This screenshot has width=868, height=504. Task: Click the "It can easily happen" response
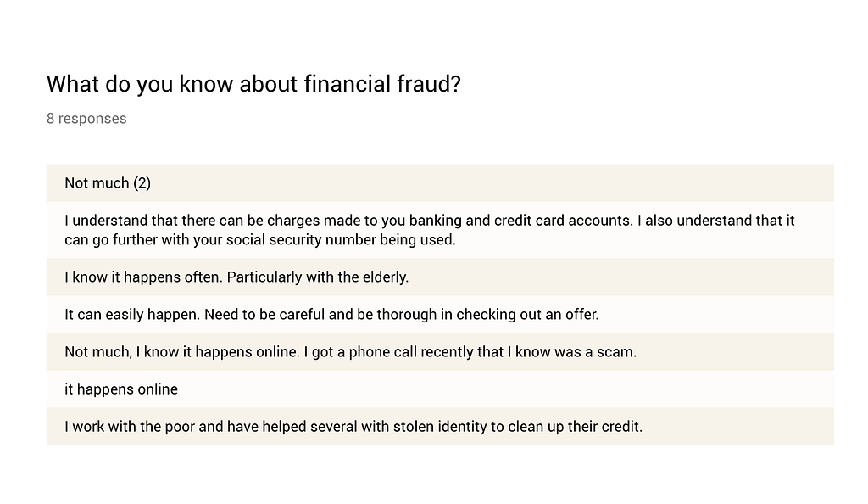(440, 314)
